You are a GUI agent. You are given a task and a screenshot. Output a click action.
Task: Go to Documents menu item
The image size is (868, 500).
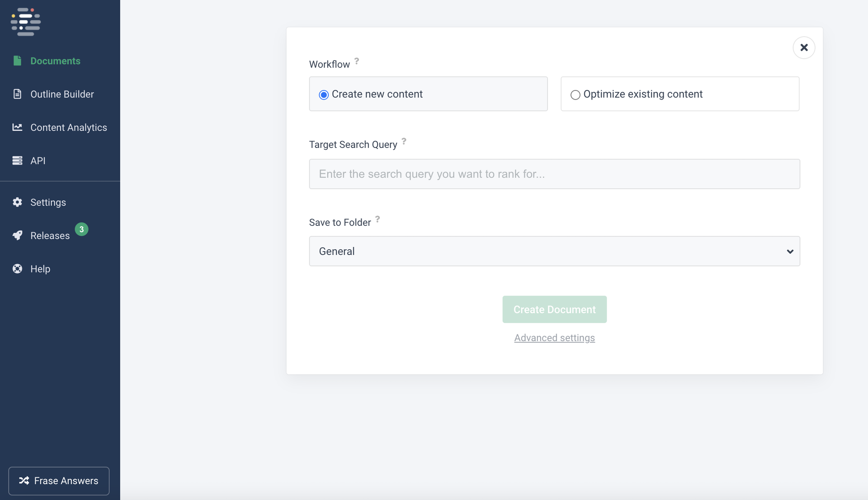tap(55, 61)
